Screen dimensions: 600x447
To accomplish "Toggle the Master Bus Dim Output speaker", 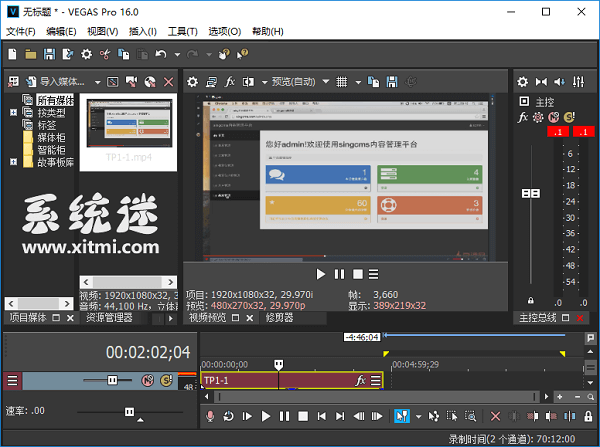I will [x=559, y=82].
